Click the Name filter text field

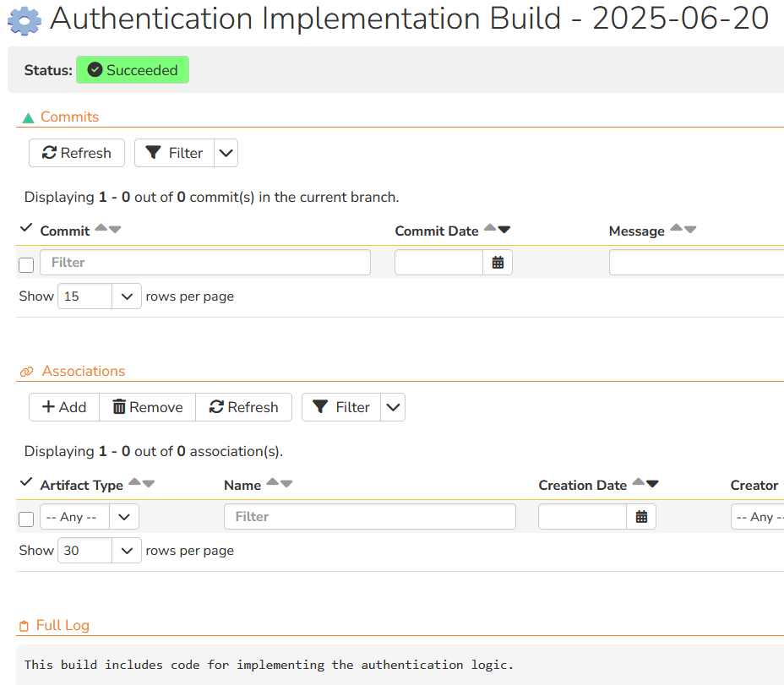(369, 517)
